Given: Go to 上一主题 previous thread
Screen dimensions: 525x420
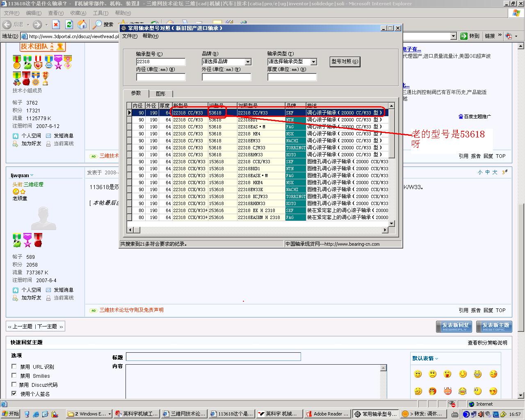Looking at the screenshot, I should point(21,326).
